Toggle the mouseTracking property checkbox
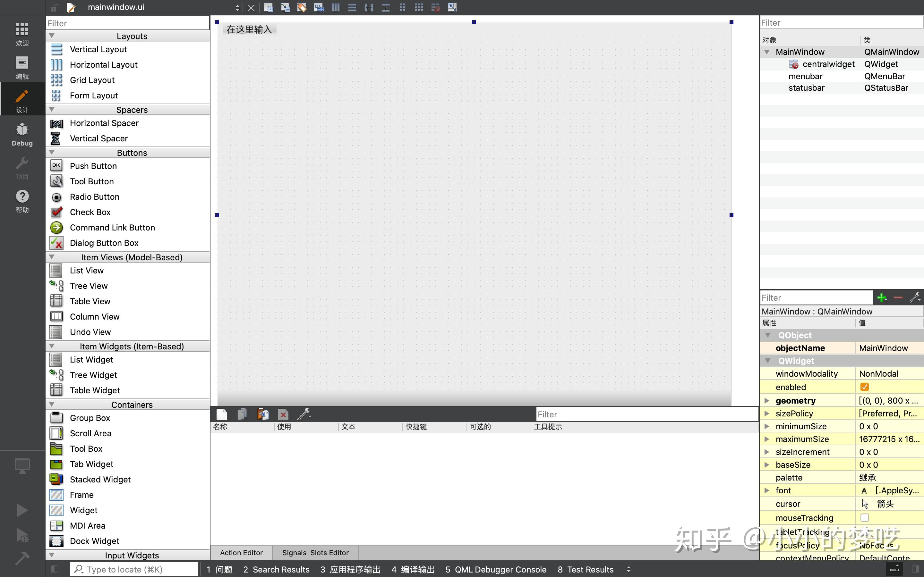Viewport: 924px width, 577px height. click(864, 518)
